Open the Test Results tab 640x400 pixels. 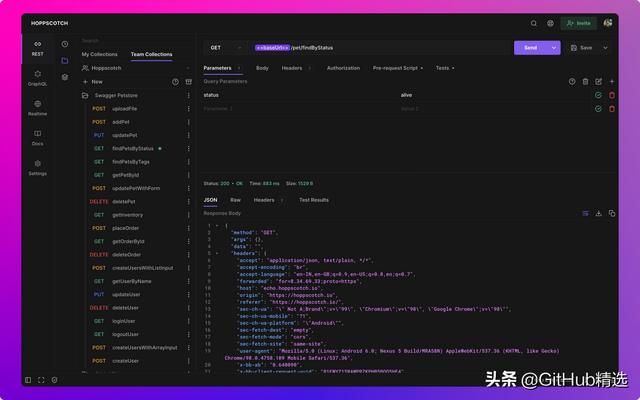(x=313, y=200)
